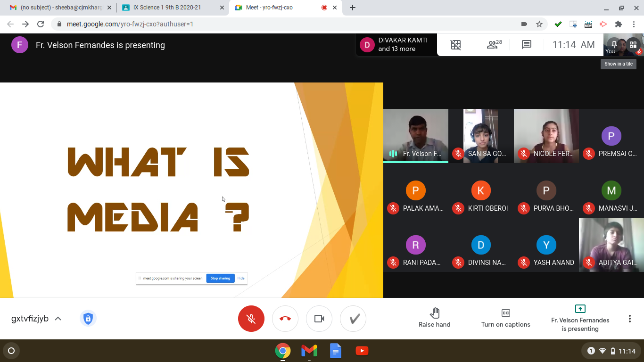Viewport: 644px width, 362px height.
Task: Click the blue security shield icon
Action: pos(88,319)
